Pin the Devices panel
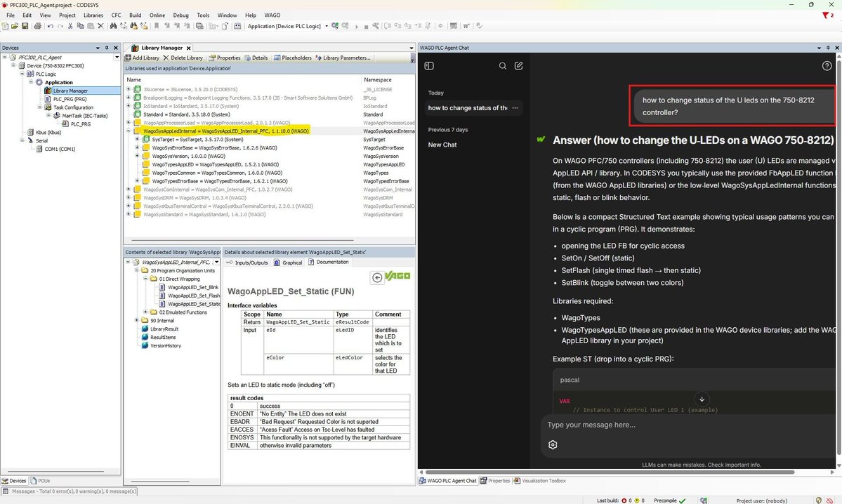This screenshot has height=504, width=842. point(107,48)
